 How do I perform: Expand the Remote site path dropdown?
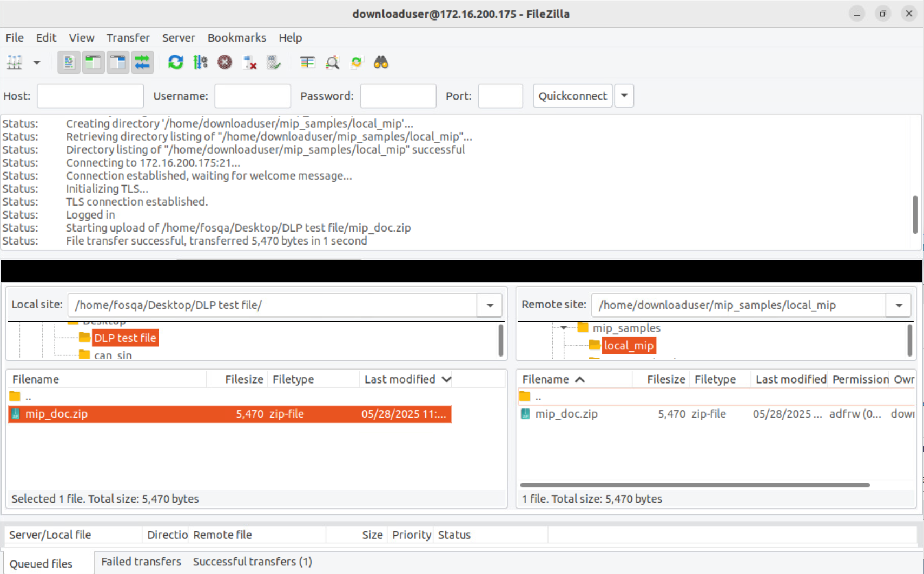[x=899, y=305]
